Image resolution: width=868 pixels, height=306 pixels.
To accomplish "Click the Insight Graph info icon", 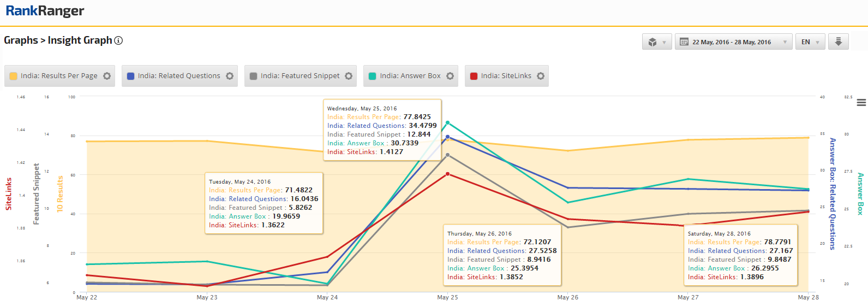I will [118, 40].
